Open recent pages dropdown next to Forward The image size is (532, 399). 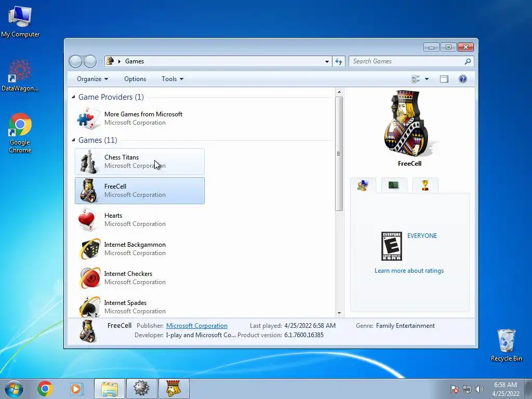(100, 61)
